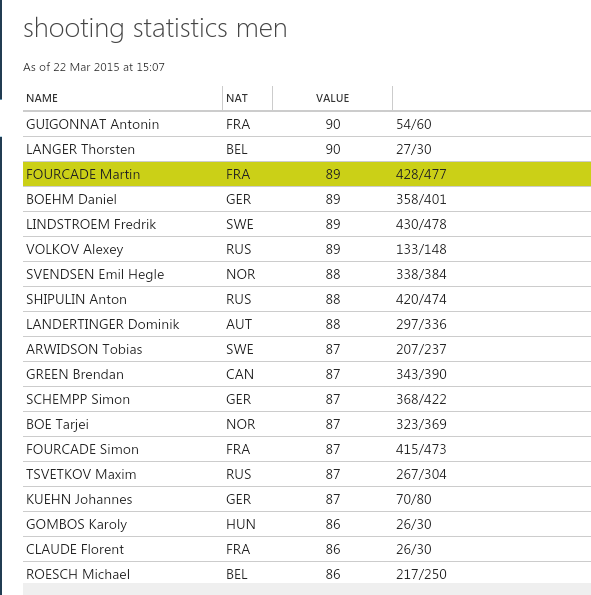Select the KUEHN Johannes row
This screenshot has height=595, width=591.
coord(307,499)
